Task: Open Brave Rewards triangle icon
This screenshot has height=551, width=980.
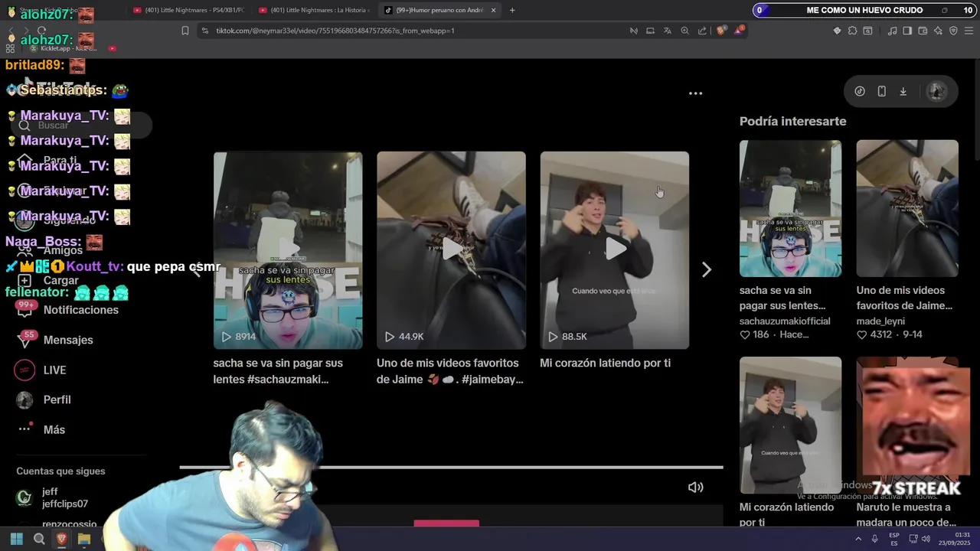Action: pos(739,31)
